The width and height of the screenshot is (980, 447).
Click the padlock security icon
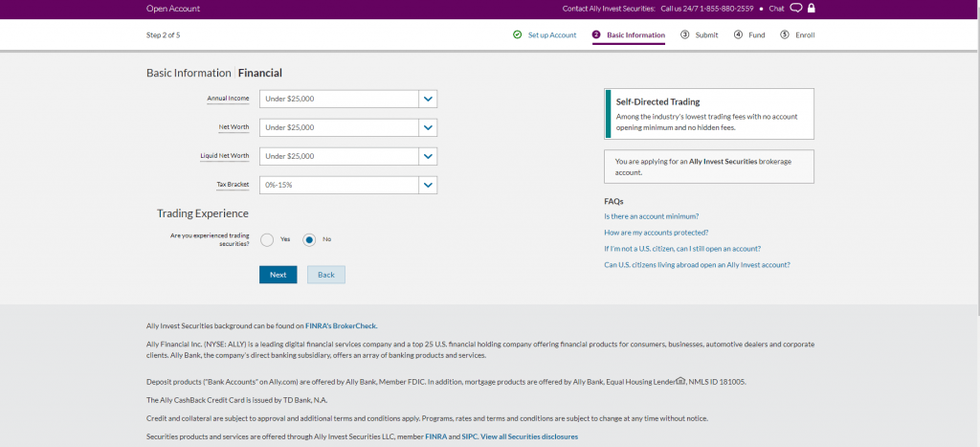point(811,9)
